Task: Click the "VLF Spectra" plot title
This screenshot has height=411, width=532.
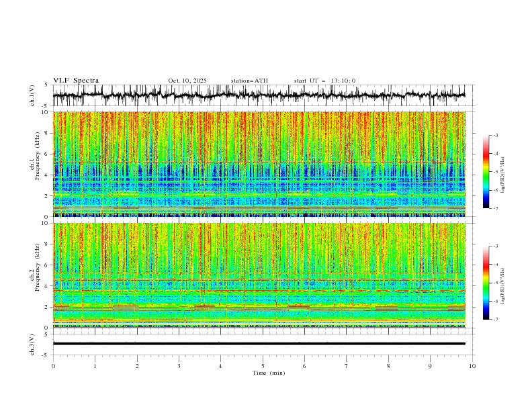Action: pos(76,81)
